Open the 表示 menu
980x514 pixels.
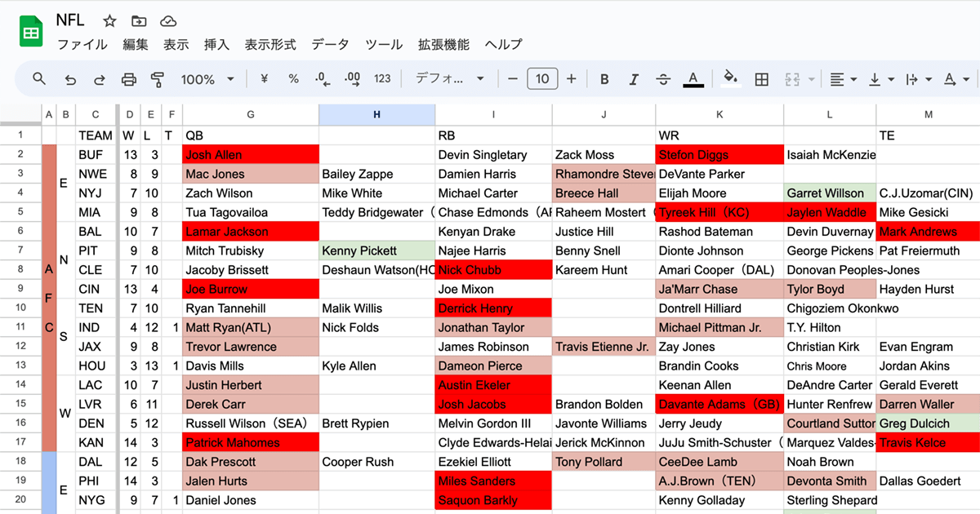(176, 45)
